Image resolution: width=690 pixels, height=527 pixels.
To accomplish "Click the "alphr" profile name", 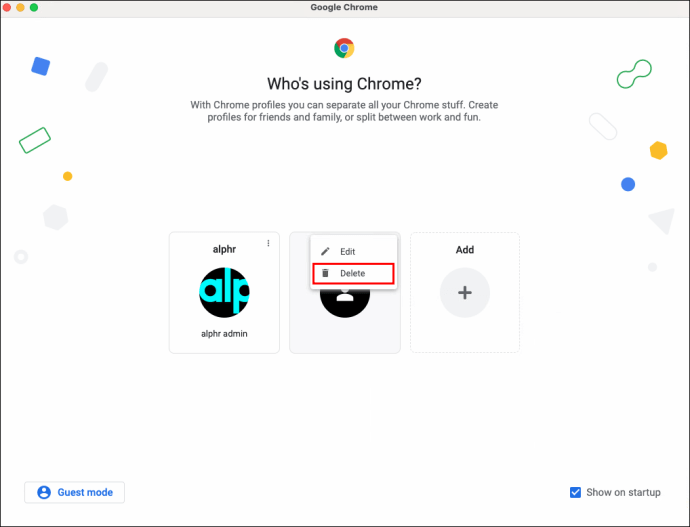I will click(224, 249).
